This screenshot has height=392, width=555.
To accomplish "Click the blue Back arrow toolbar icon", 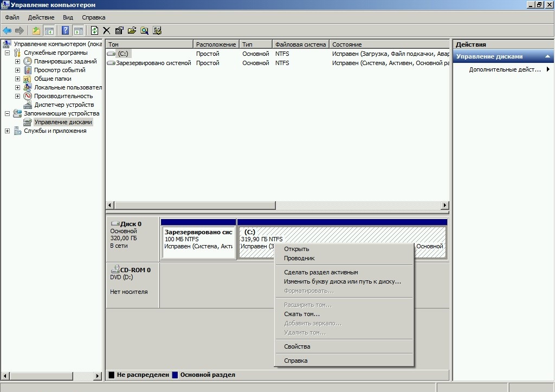I will click(7, 31).
